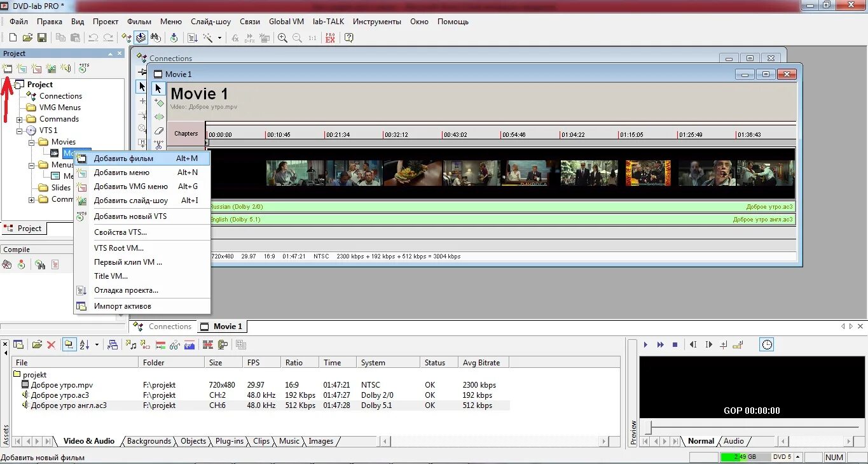Click the Redo arrow in main toolbar

pos(108,38)
